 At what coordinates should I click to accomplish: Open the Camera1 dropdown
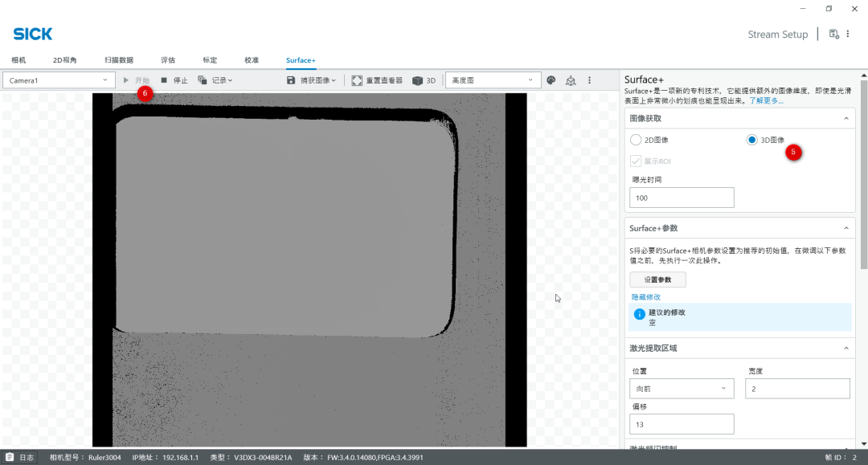click(59, 80)
